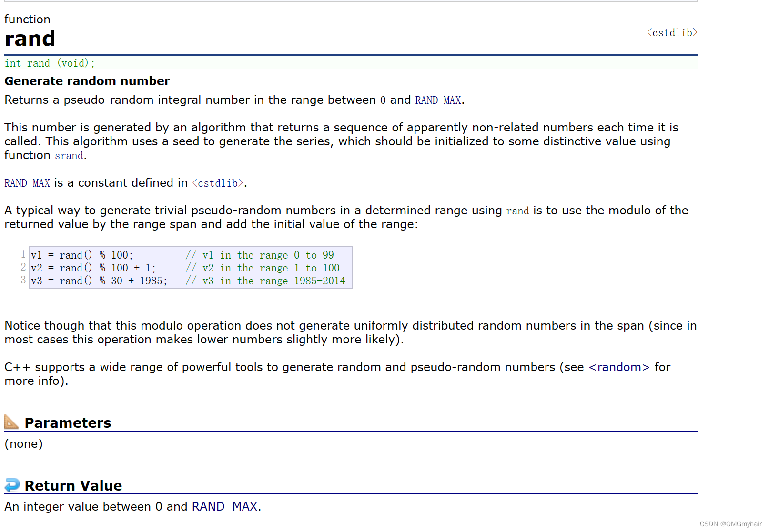This screenshot has width=769, height=532.
Task: Click the '(none)' parameters text
Action: coord(24,444)
